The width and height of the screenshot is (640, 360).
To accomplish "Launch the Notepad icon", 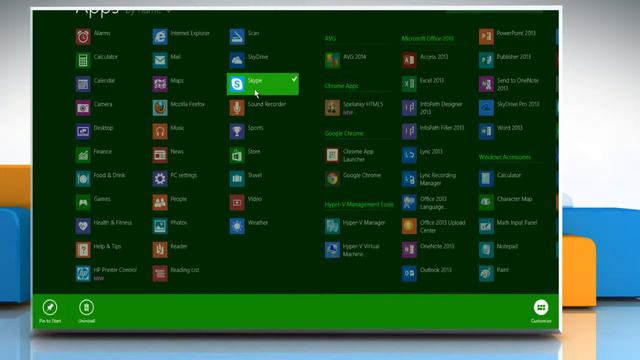I will (486, 250).
